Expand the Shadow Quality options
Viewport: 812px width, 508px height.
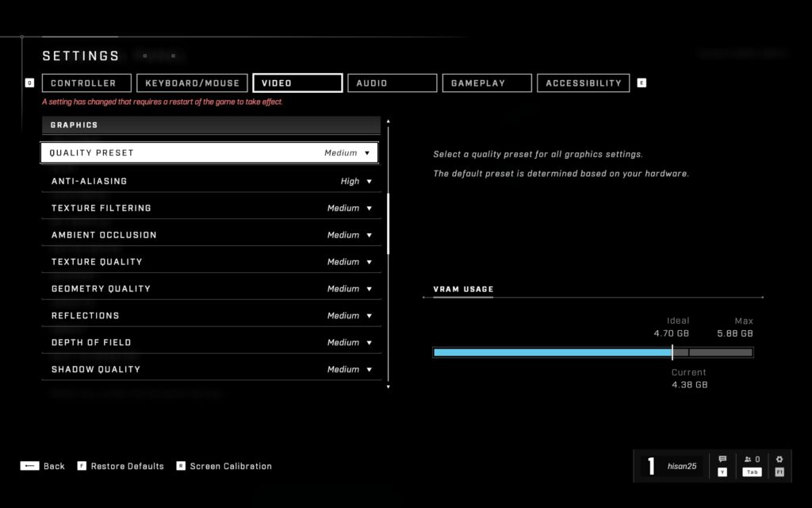click(x=211, y=369)
